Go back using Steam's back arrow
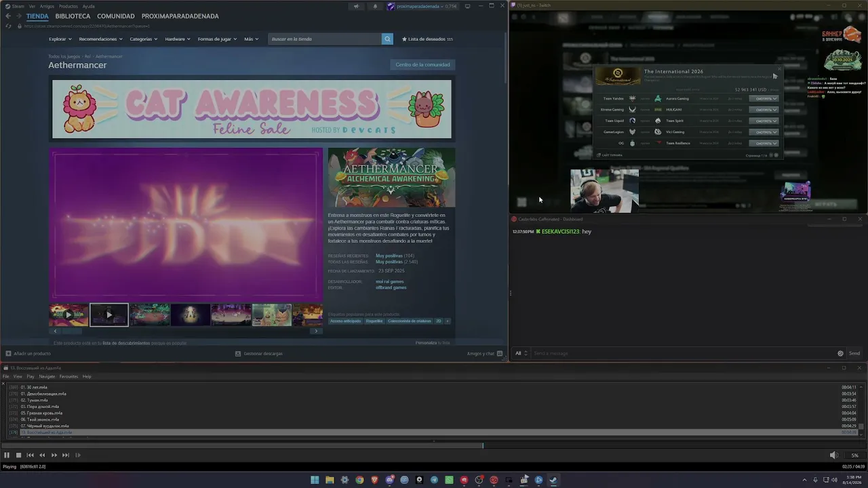This screenshot has height=488, width=868. 8,16
